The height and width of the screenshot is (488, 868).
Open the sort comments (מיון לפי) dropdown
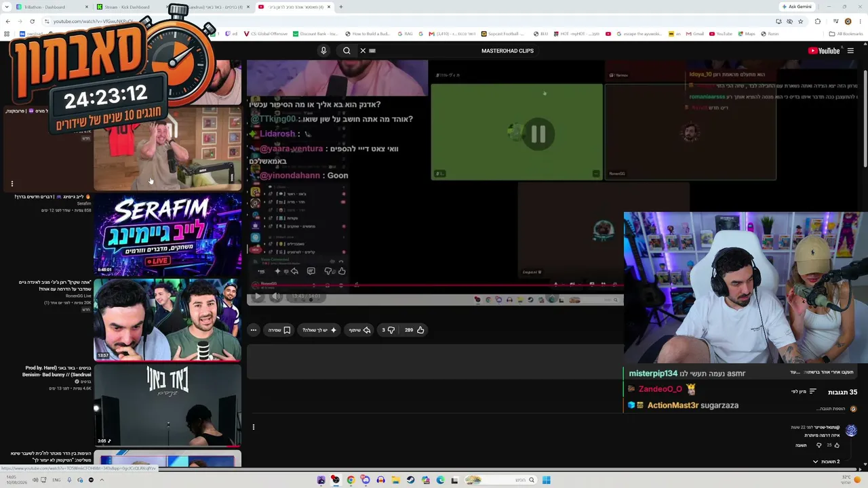point(804,392)
